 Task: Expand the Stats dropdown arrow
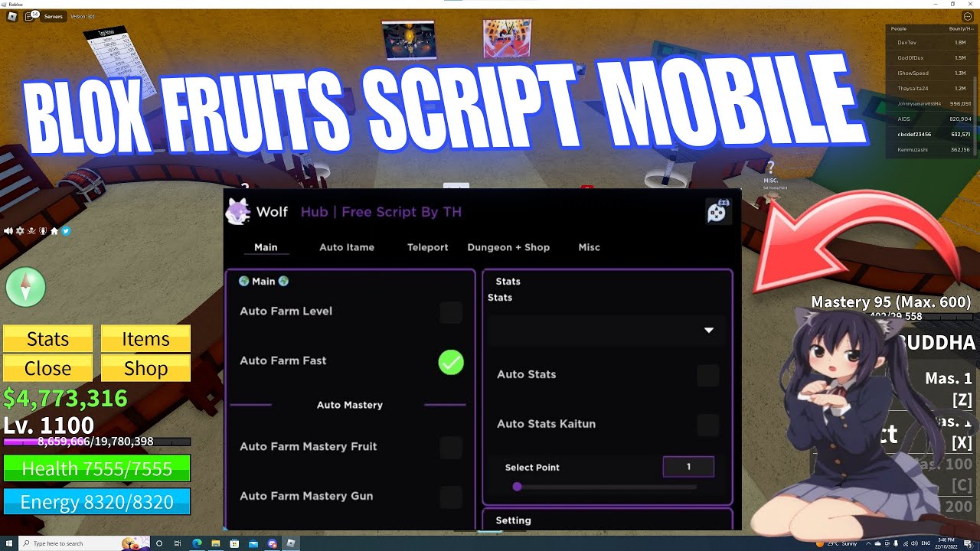coord(709,330)
